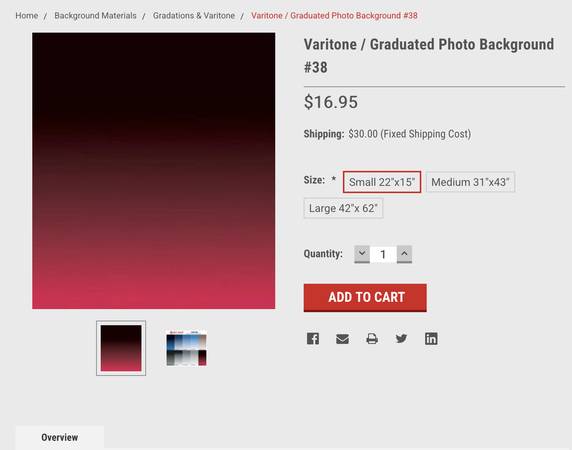Viewport: 572px width, 450px height.
Task: Open the Overview tab
Action: pyautogui.click(x=60, y=437)
